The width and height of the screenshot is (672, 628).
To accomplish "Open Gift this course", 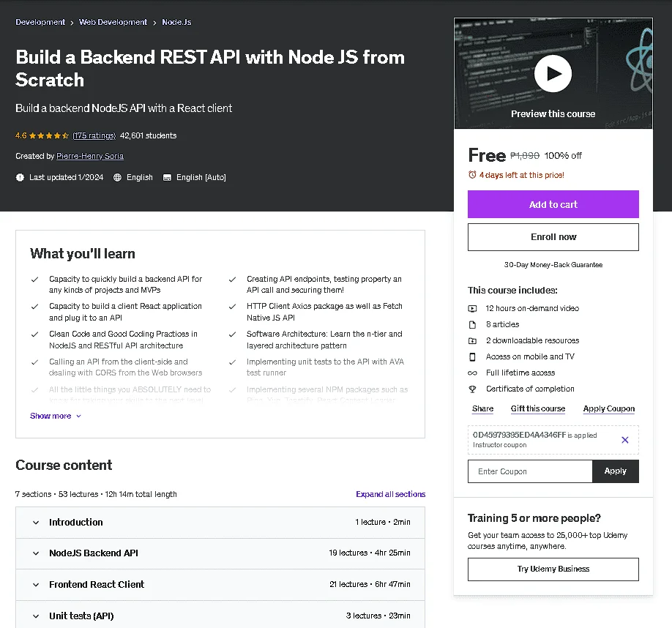I will (x=538, y=408).
